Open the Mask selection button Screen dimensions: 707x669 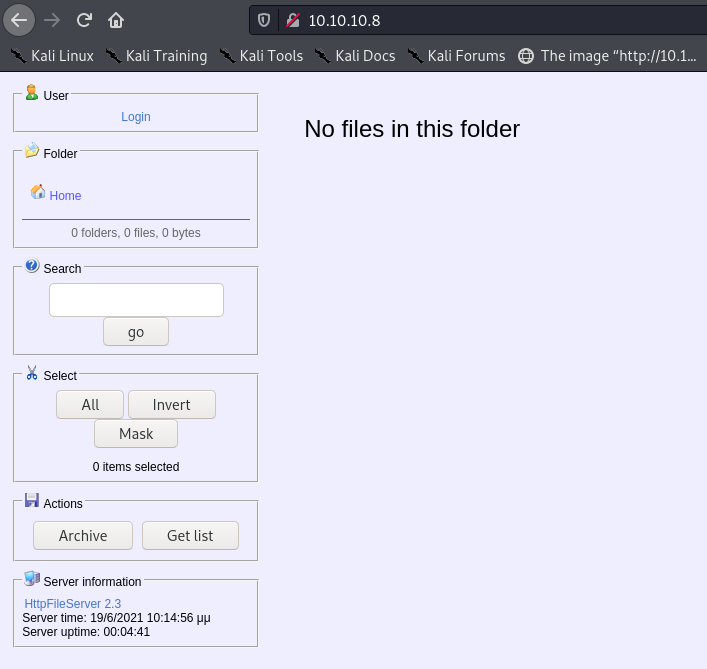[136, 434]
